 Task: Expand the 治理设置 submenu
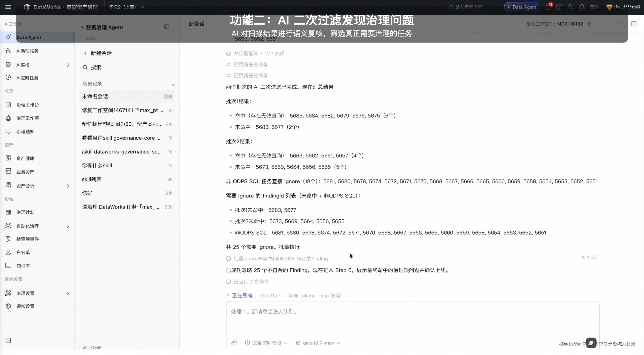coord(68,293)
